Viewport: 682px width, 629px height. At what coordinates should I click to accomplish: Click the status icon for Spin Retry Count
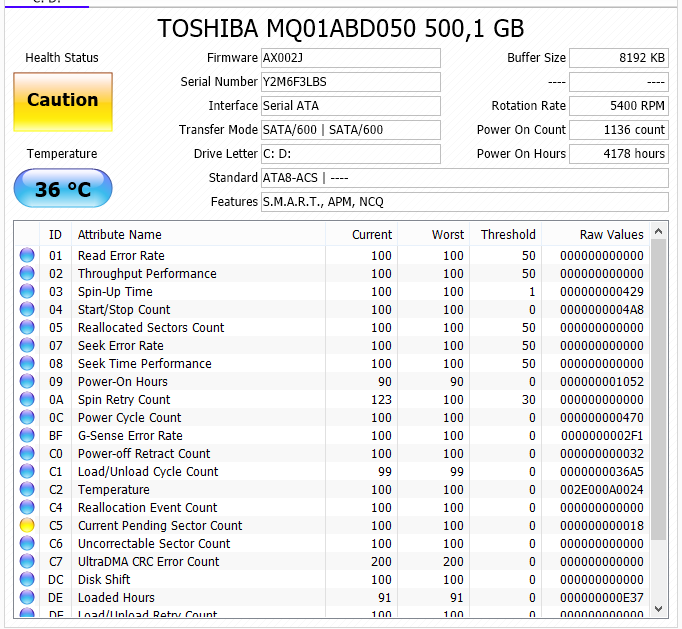coord(27,399)
